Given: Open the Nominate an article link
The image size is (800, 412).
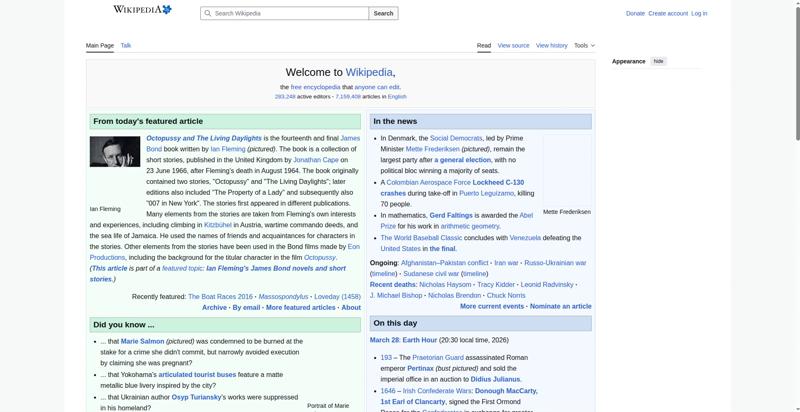Looking at the screenshot, I should (560, 306).
